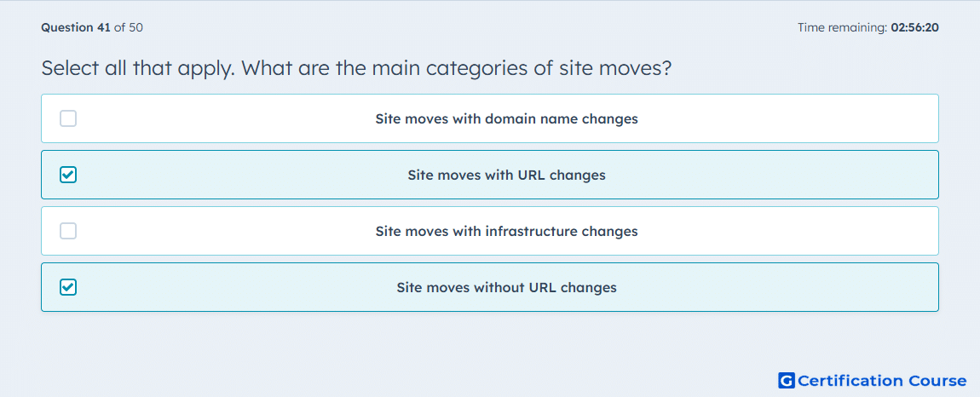Click the blue G logo icon
Viewport: 980px width, 397px height.
point(787,380)
